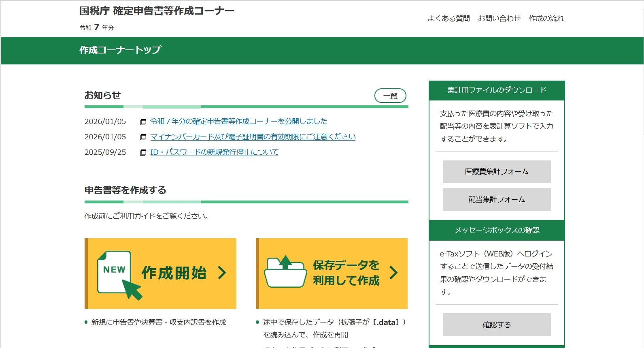Open the よくある質問 link
Image resolution: width=644 pixels, height=348 pixels.
(x=448, y=19)
